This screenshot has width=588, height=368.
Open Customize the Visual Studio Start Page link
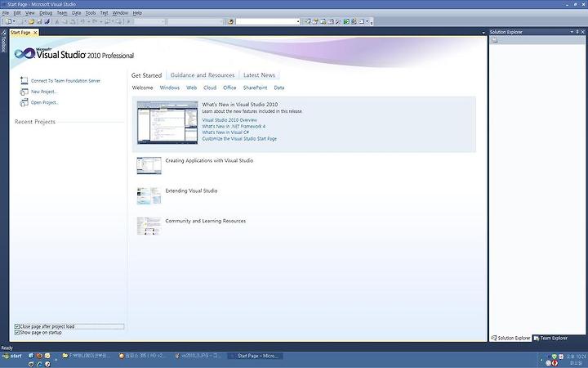point(239,138)
